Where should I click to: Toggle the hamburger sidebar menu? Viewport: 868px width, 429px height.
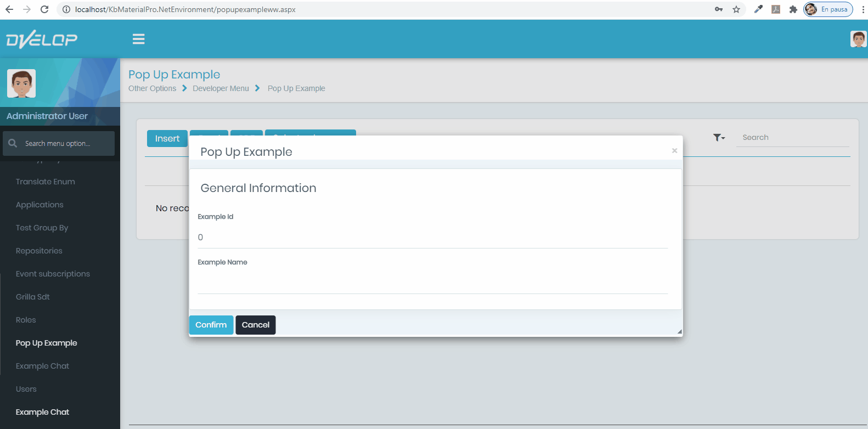(139, 39)
